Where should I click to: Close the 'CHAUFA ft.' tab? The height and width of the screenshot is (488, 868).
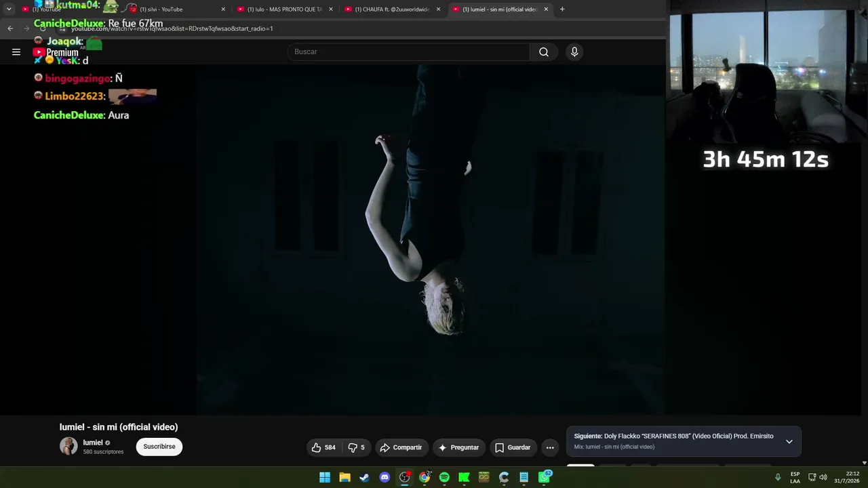click(439, 9)
